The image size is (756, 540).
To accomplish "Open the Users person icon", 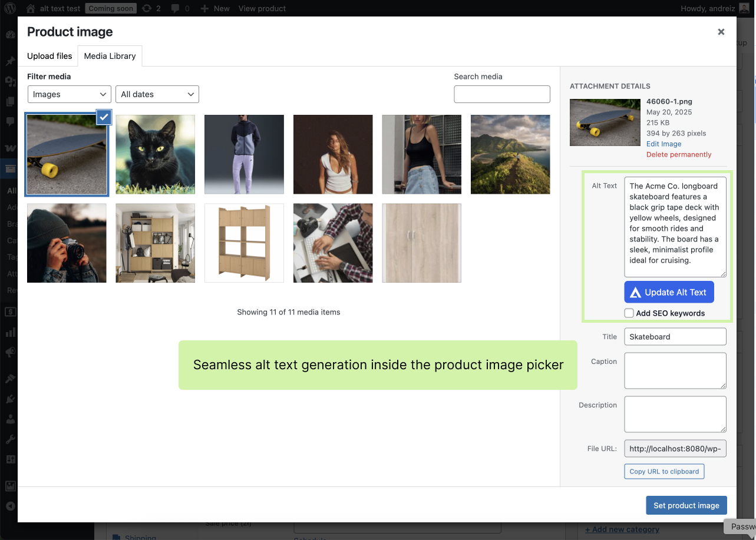I will click(10, 419).
